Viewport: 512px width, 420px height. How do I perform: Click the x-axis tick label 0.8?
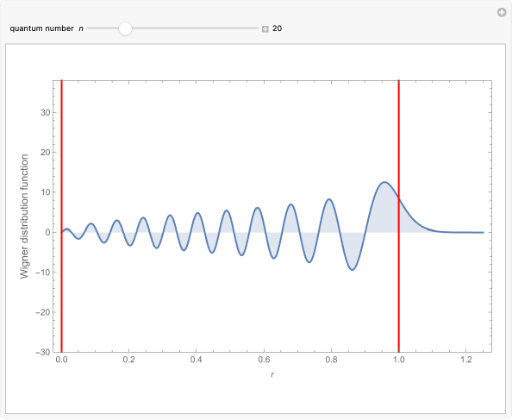coord(331,360)
